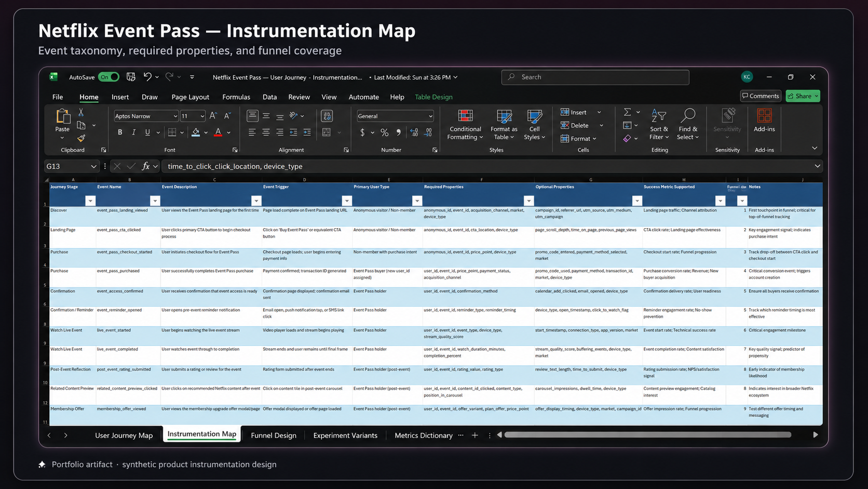This screenshot has height=489, width=868.
Task: Click the Save icon in title bar
Action: tap(131, 77)
